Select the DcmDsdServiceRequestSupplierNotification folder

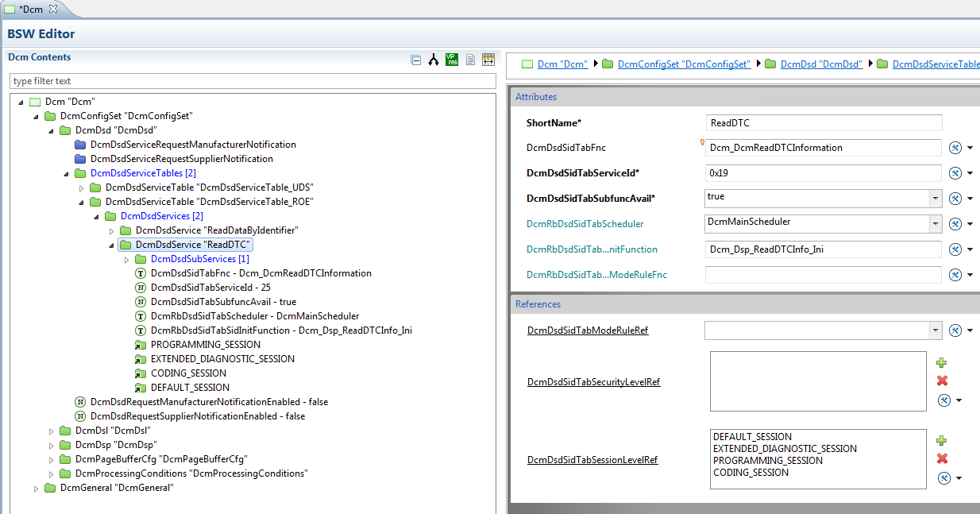174,159
